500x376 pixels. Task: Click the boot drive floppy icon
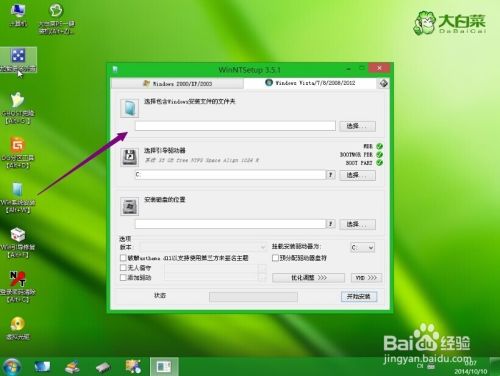tap(130, 157)
